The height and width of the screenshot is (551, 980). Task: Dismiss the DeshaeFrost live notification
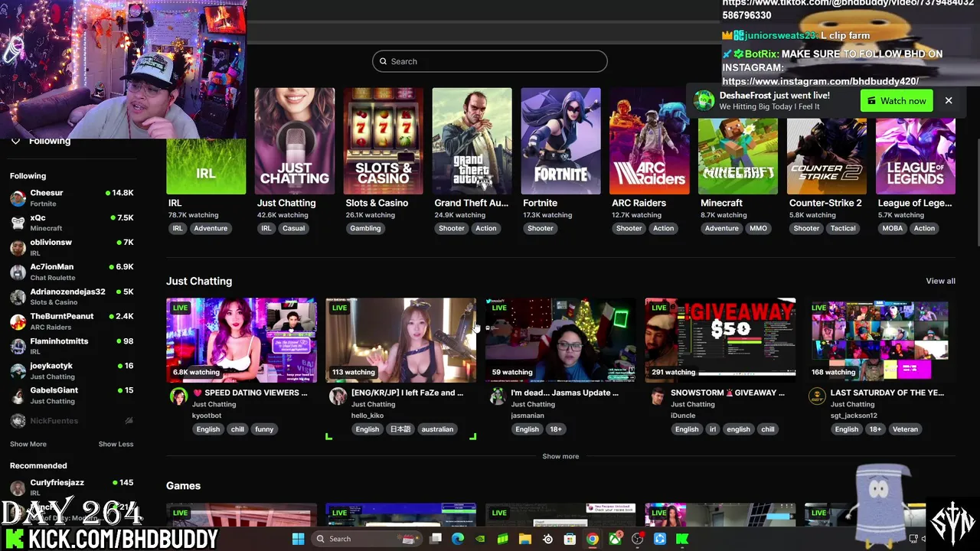pyautogui.click(x=949, y=100)
